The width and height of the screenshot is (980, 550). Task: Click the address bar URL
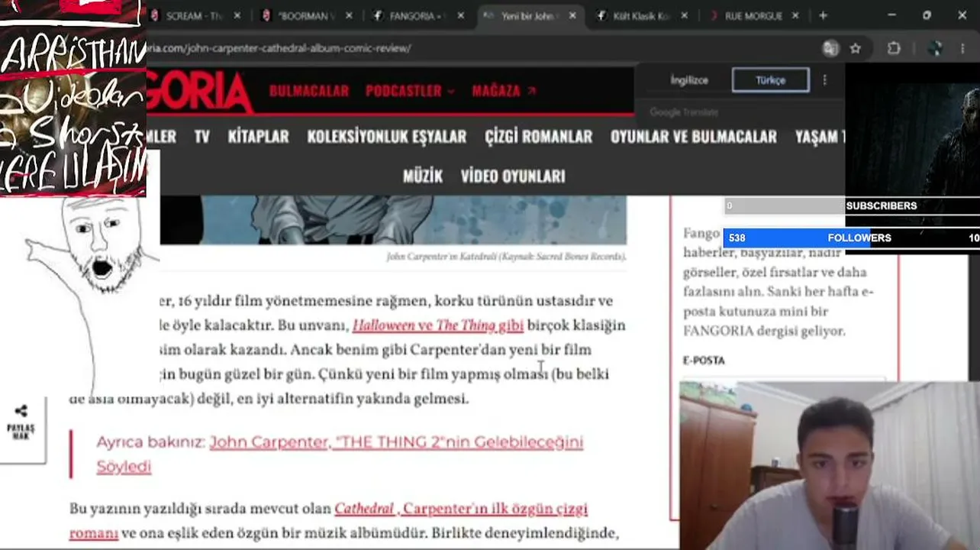(279, 48)
